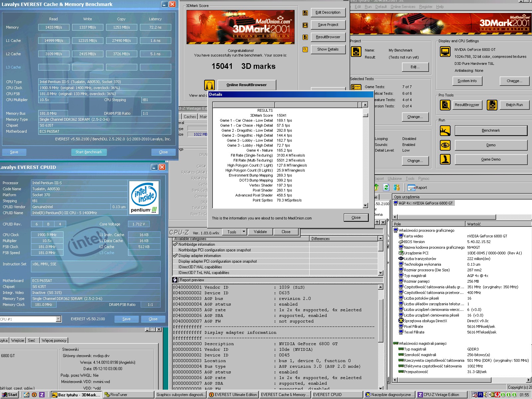Screen dimensions: 532x399
Task: Click the Validate button in CPU-Z
Action: (260, 232)
